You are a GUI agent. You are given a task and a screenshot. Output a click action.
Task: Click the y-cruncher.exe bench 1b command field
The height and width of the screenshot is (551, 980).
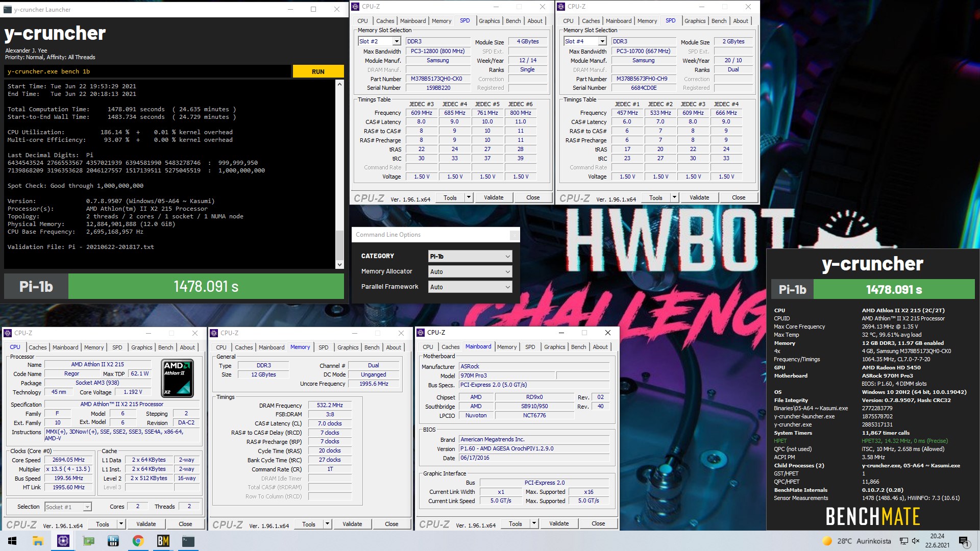click(148, 71)
